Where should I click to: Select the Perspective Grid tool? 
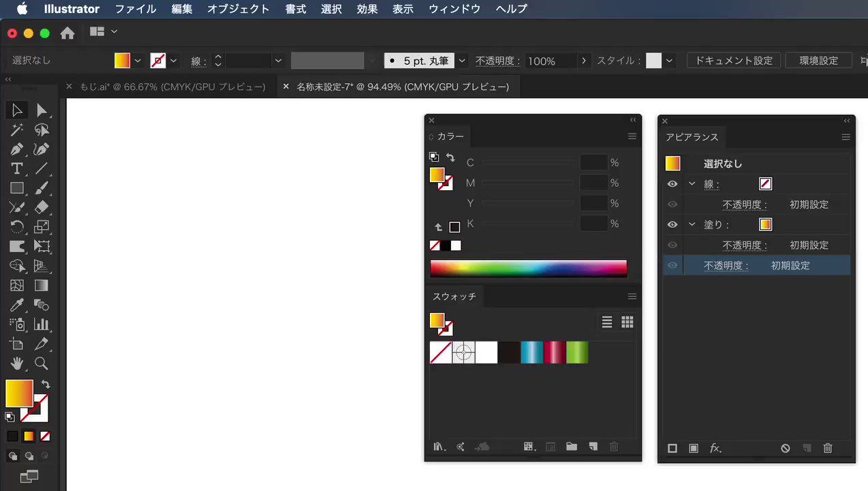42,266
